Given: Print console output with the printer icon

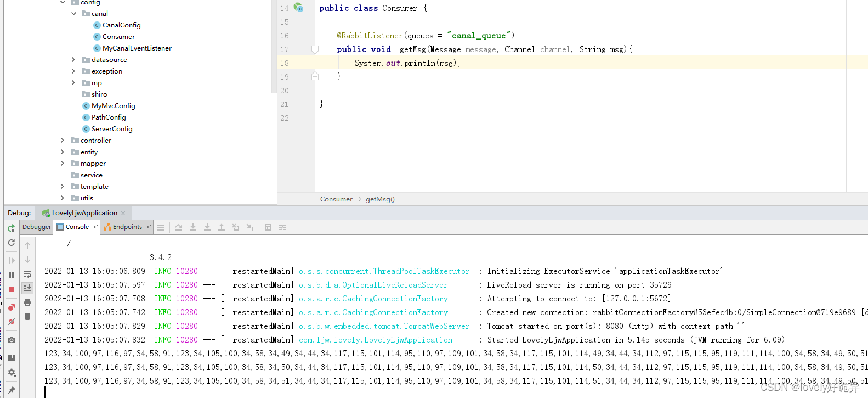Looking at the screenshot, I should click(27, 302).
